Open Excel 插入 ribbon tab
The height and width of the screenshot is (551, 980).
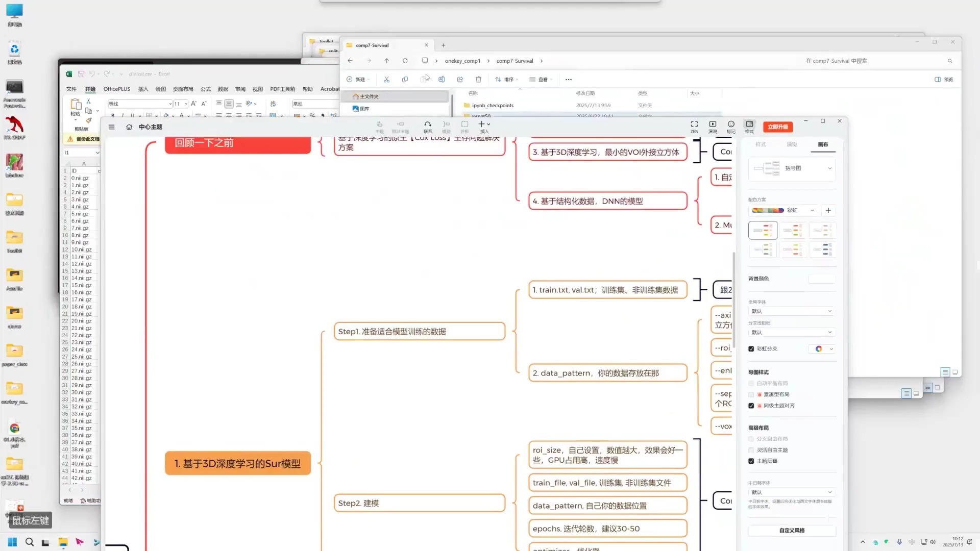[143, 89]
